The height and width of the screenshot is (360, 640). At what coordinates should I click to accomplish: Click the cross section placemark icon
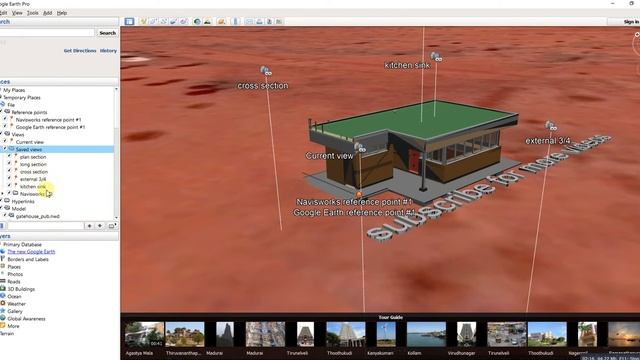[266, 71]
